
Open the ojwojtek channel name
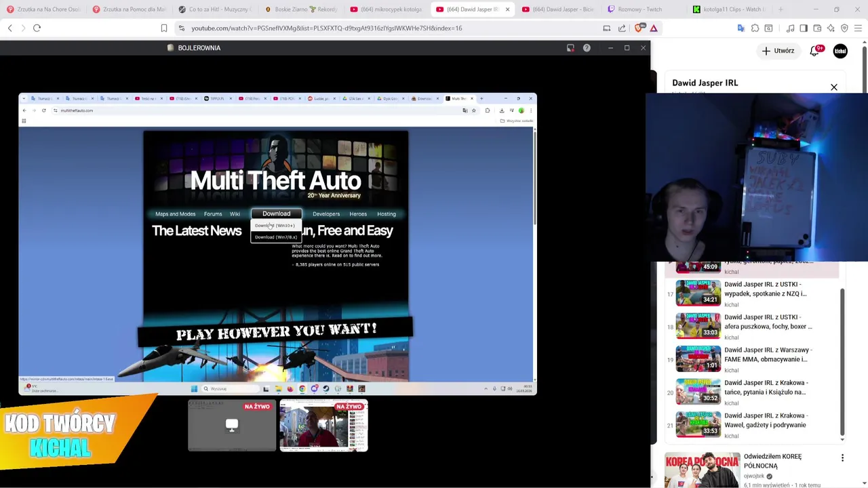pos(753,476)
